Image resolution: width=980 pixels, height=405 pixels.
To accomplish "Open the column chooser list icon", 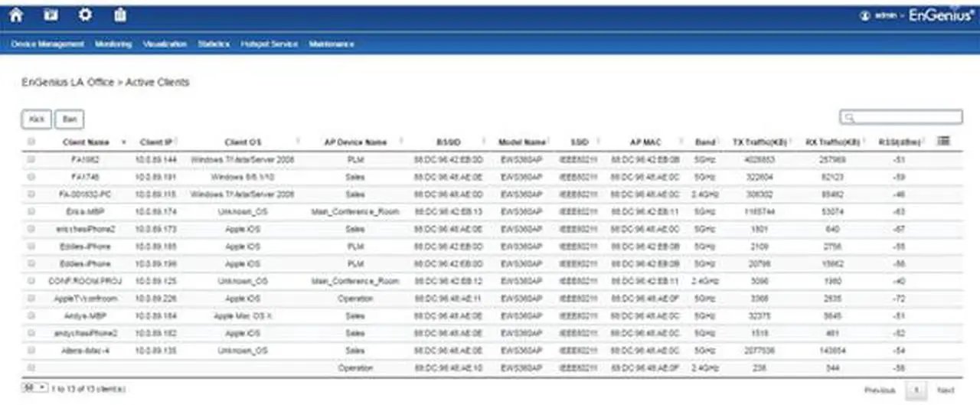I will [943, 141].
